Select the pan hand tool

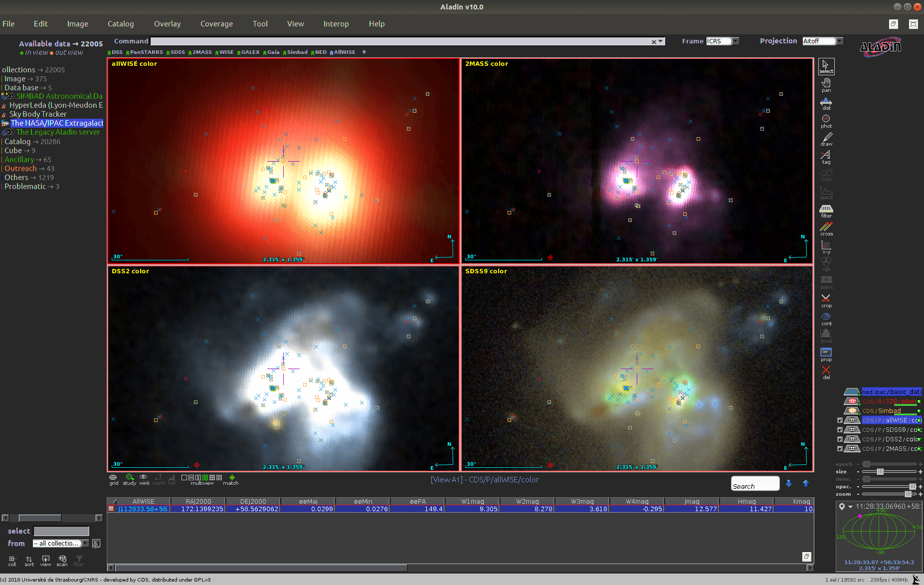click(x=826, y=84)
